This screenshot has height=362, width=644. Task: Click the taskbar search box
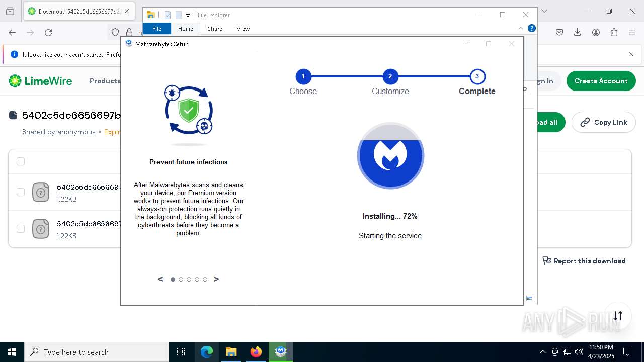coord(97,352)
